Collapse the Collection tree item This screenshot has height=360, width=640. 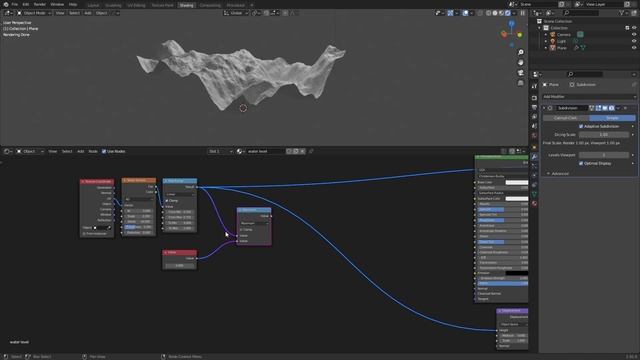coord(540,28)
